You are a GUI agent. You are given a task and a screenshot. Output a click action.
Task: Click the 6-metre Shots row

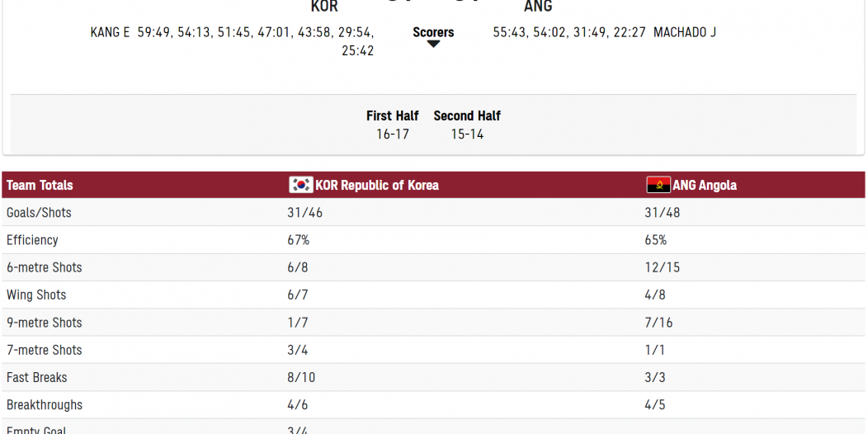(x=433, y=267)
